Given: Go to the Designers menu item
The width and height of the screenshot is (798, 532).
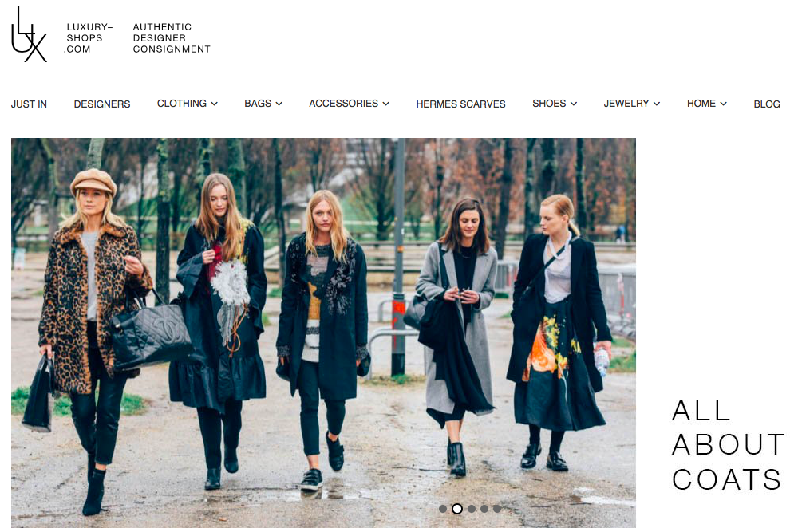Looking at the screenshot, I should click(x=102, y=104).
